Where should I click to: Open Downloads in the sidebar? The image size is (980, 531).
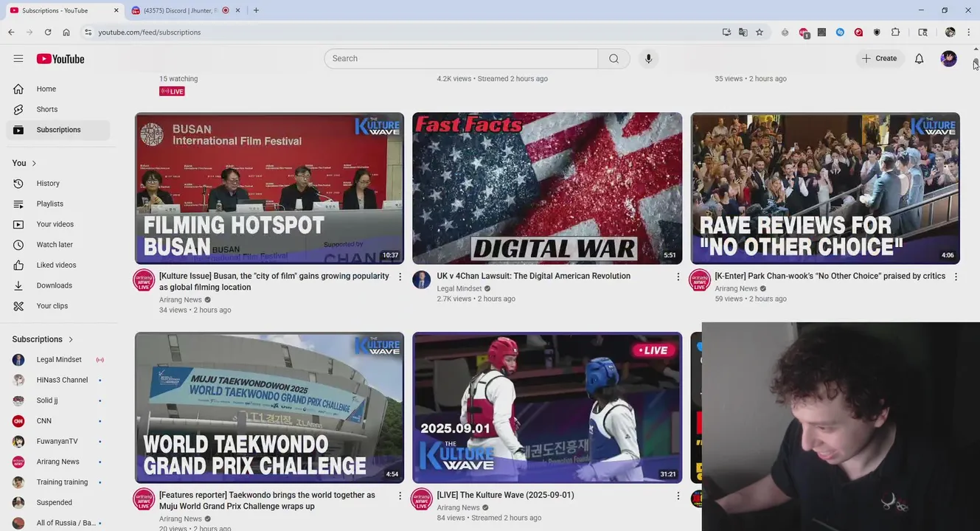pos(58,285)
